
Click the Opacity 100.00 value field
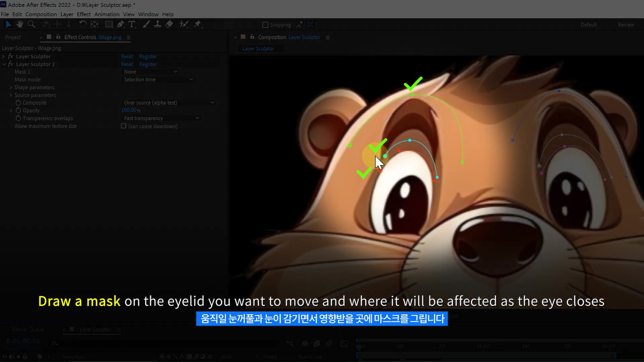coord(129,110)
